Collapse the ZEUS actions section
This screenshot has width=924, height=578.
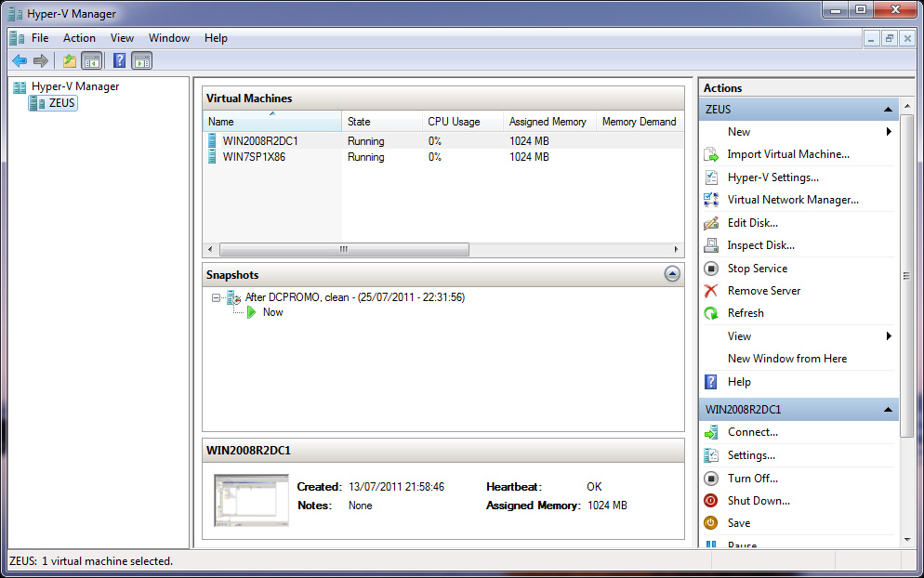coord(890,109)
